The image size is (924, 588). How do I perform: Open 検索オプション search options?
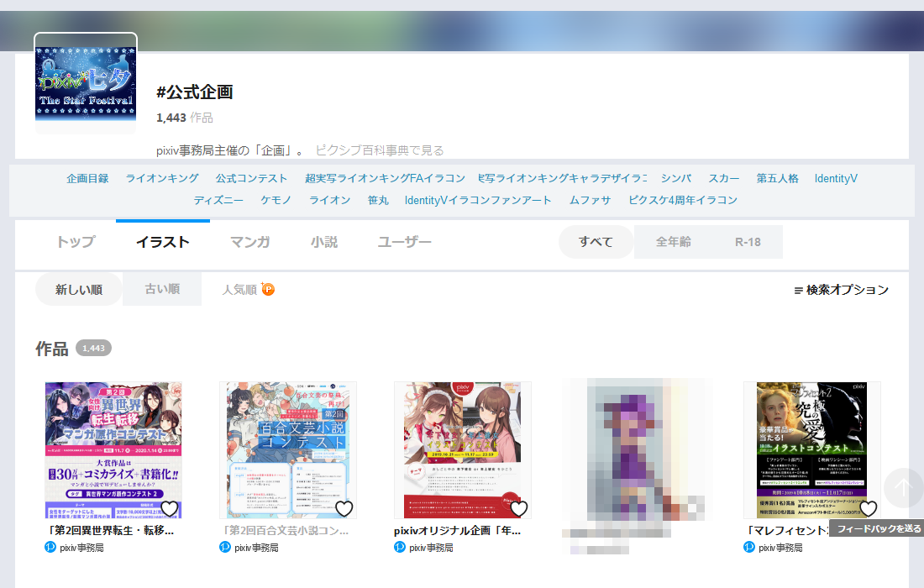pyautogui.click(x=841, y=290)
